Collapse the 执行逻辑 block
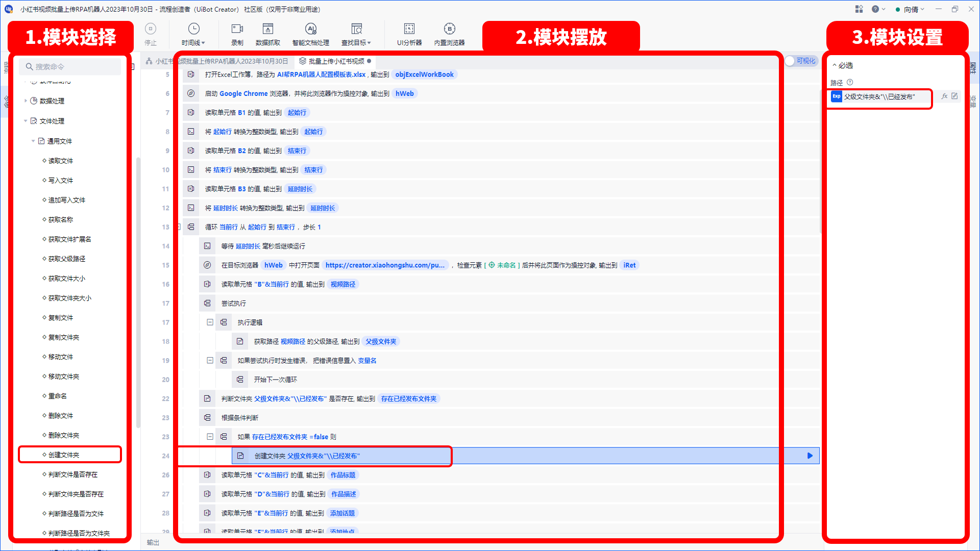This screenshot has height=551, width=980. point(210,322)
